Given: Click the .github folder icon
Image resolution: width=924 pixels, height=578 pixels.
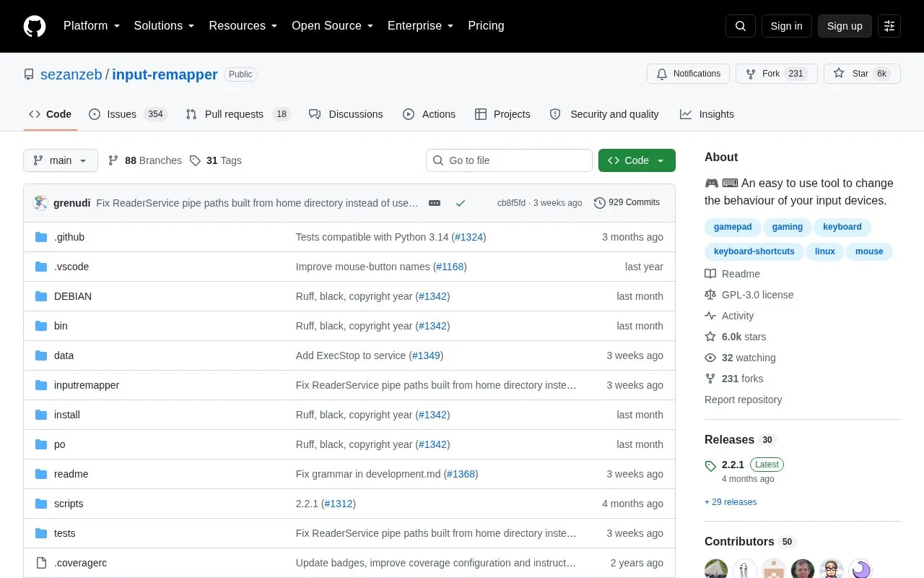Looking at the screenshot, I should click(41, 237).
